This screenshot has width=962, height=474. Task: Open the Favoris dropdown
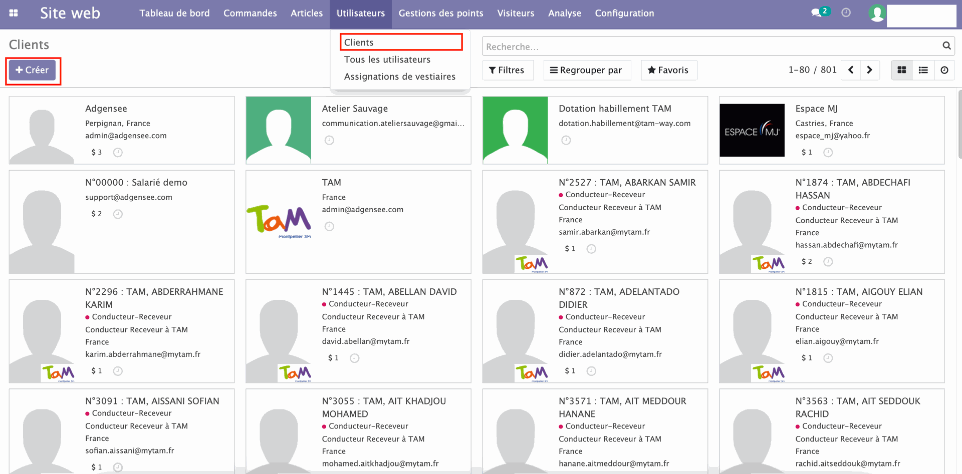[x=669, y=70]
